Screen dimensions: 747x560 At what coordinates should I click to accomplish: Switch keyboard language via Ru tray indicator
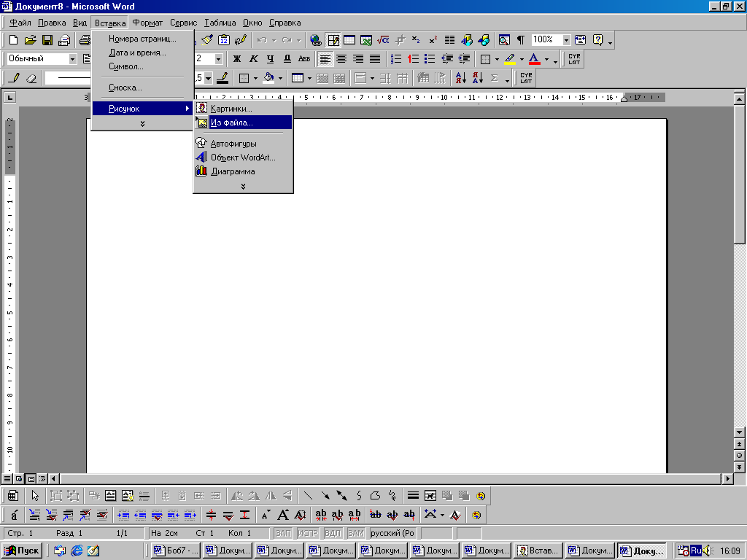tap(695, 551)
